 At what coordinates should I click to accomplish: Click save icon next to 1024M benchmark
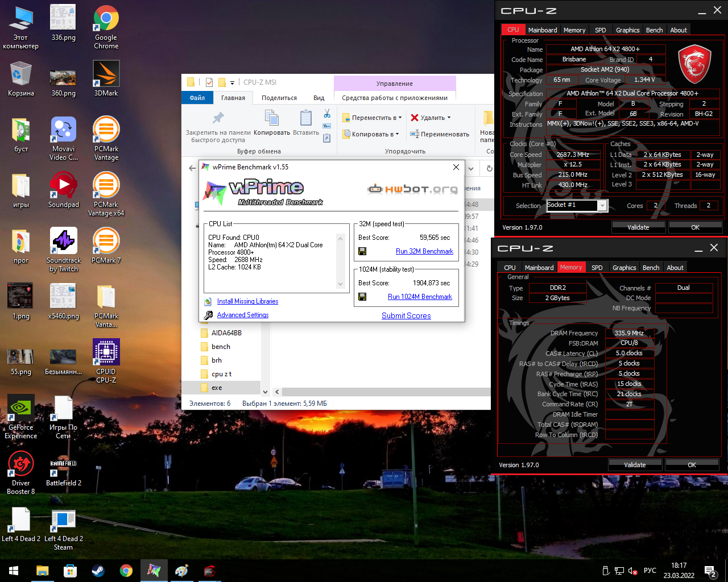[362, 297]
